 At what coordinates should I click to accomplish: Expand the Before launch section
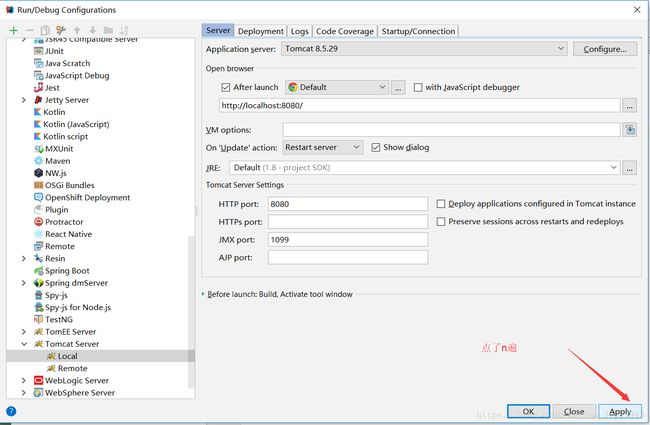[x=203, y=294]
